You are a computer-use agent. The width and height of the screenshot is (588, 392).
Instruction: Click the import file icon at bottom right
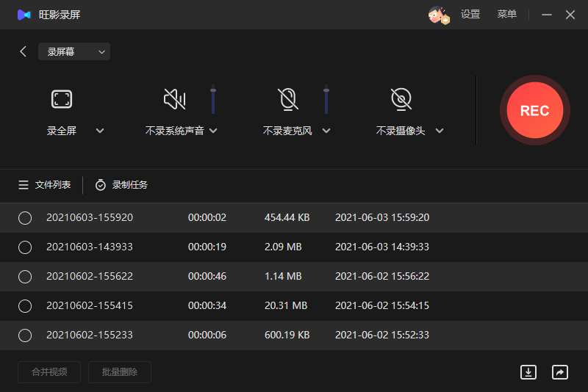pos(528,372)
